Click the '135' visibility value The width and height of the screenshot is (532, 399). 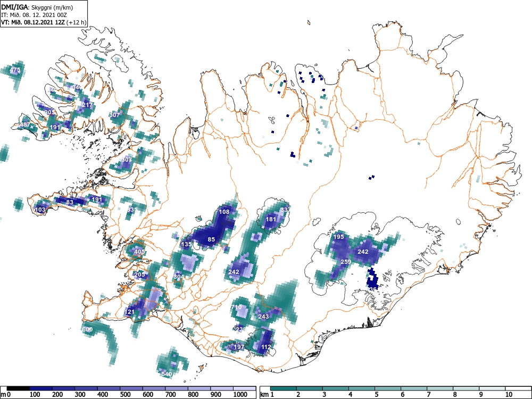(x=187, y=244)
